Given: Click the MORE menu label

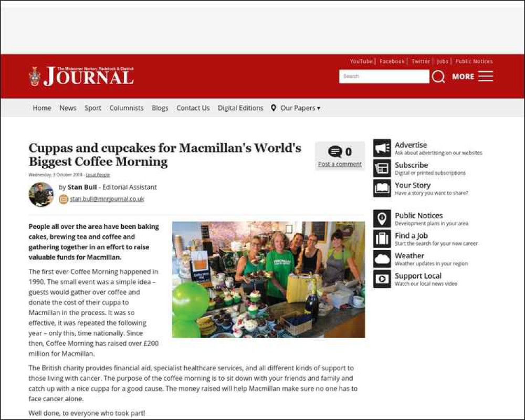Looking at the screenshot, I should [463, 77].
